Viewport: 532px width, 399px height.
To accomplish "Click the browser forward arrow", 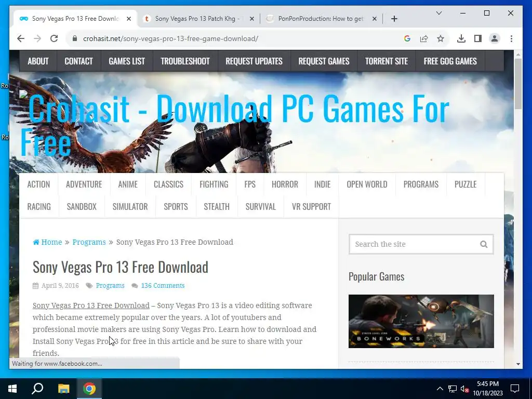I will (x=37, y=38).
